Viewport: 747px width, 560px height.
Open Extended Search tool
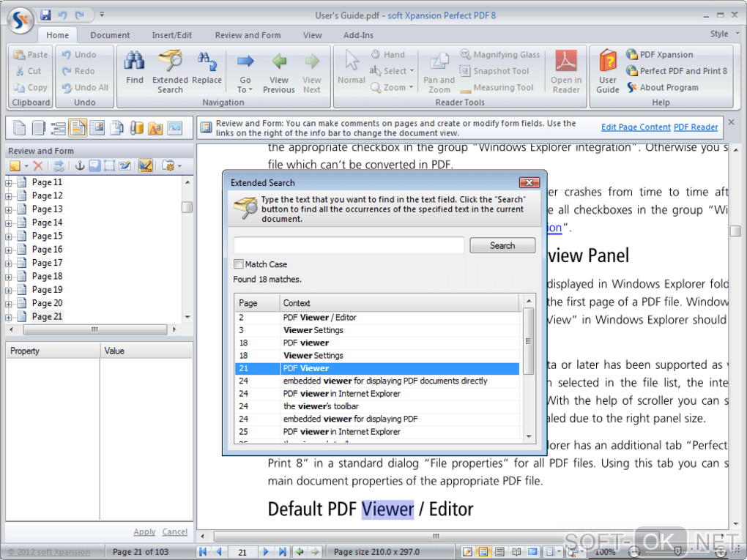pos(170,72)
